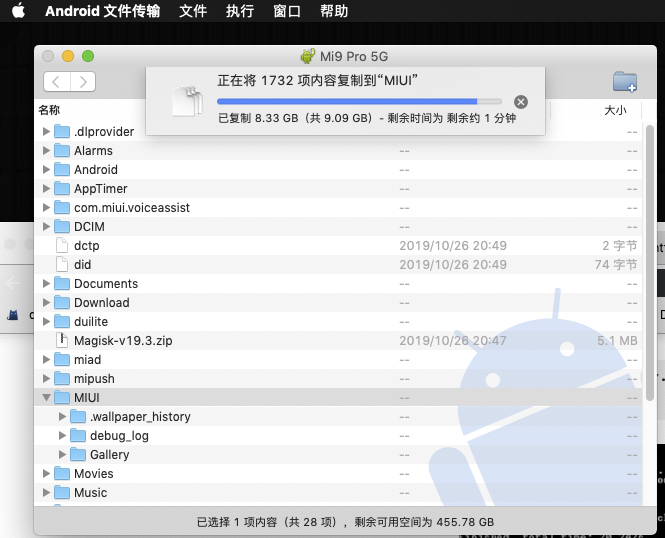Expand the Documents folder
Screen dimensions: 665x538
pos(46,283)
